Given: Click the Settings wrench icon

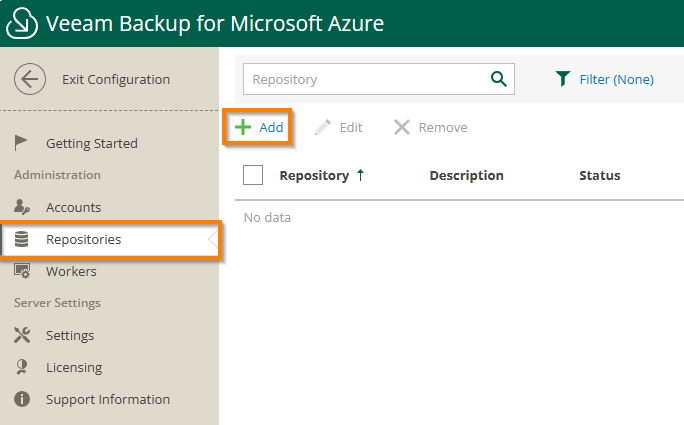Looking at the screenshot, I should 22,335.
